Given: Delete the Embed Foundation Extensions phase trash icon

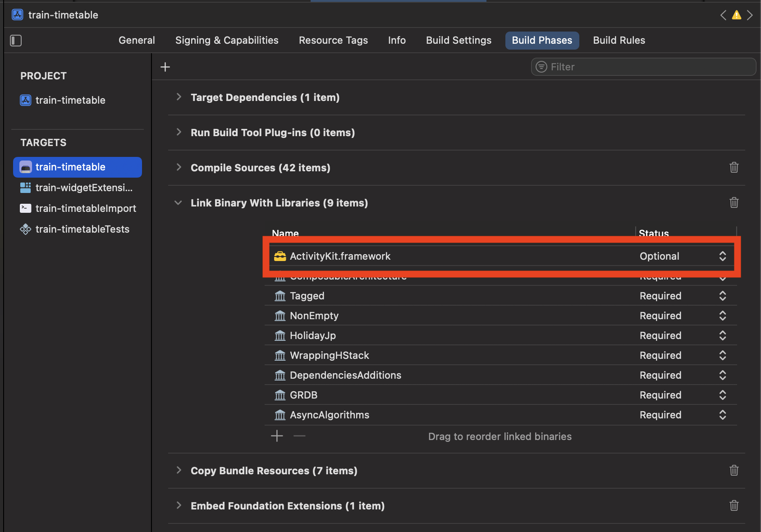Looking at the screenshot, I should pyautogui.click(x=734, y=505).
